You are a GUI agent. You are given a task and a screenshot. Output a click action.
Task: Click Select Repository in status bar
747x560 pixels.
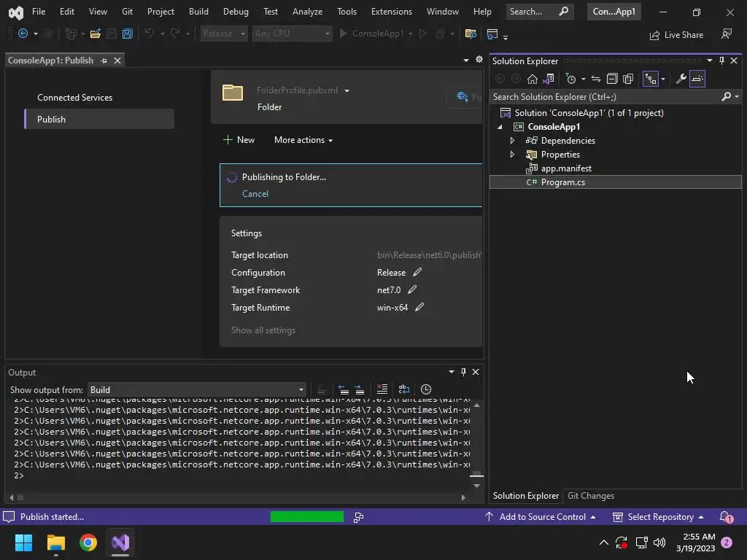click(x=658, y=517)
